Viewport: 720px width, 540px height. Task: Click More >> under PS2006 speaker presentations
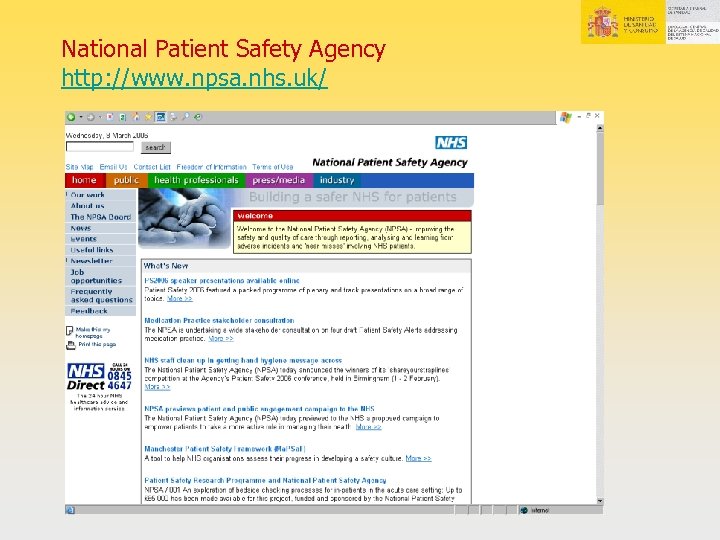coord(180,298)
